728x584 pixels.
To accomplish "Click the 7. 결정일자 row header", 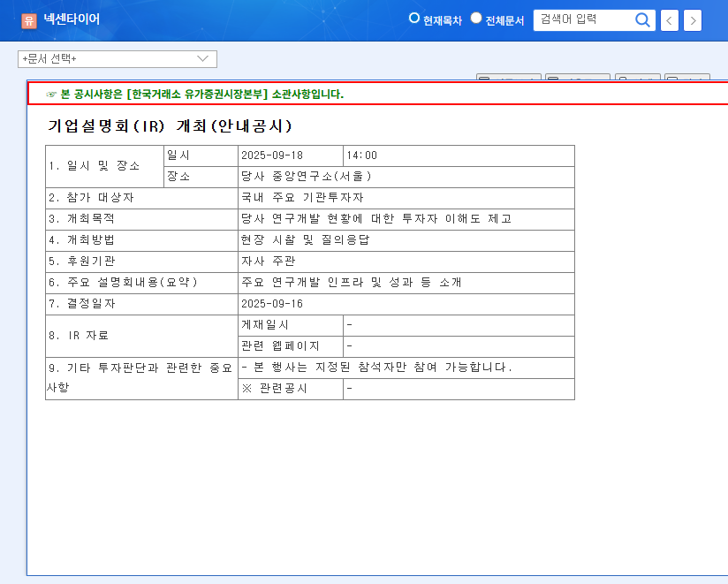I will coord(141,304).
